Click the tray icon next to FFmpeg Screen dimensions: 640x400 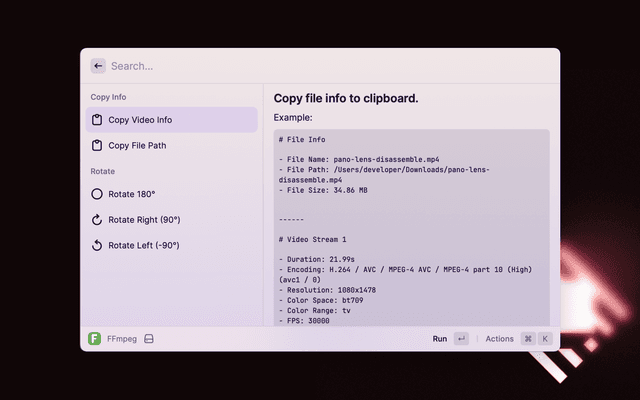pyautogui.click(x=148, y=339)
